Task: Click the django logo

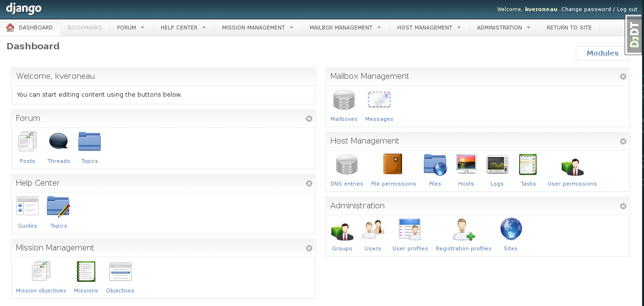Action: point(24,8)
